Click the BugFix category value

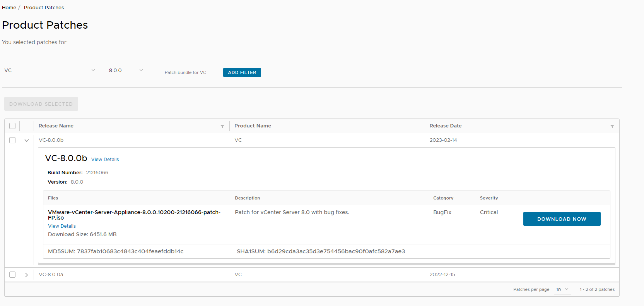point(442,212)
